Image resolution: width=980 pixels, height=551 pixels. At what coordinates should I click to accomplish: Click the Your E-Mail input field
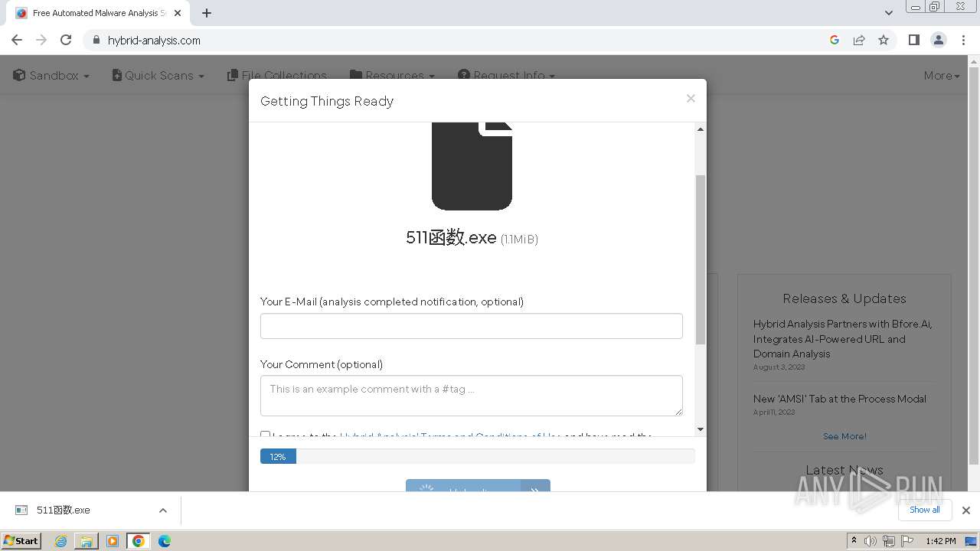pos(472,326)
